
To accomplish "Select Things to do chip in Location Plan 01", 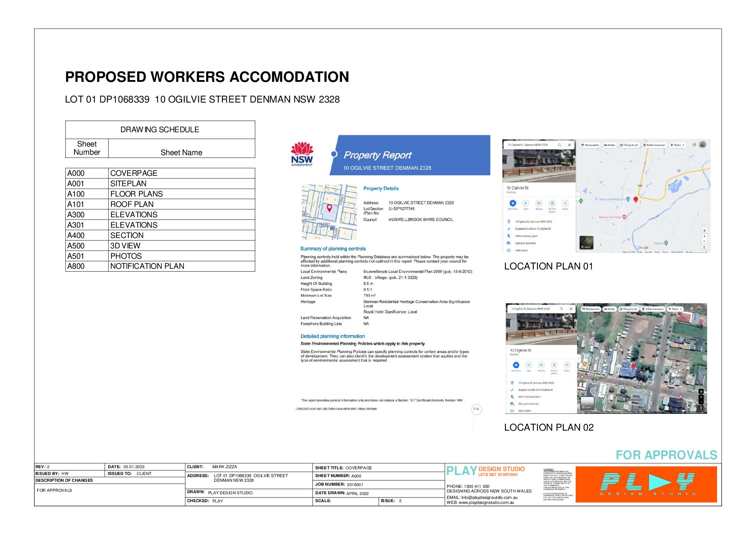I will pyautogui.click(x=629, y=145).
